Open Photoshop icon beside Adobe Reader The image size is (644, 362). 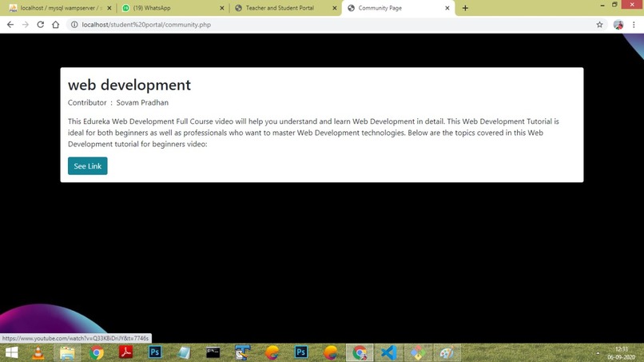click(x=155, y=353)
